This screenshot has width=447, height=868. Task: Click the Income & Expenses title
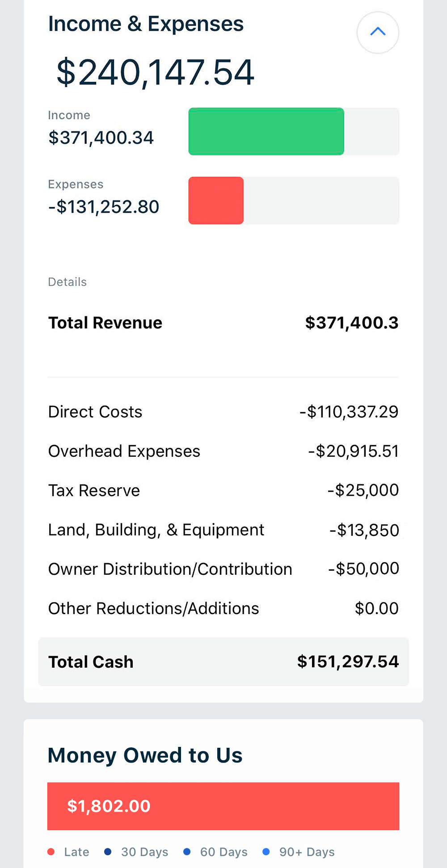(146, 24)
